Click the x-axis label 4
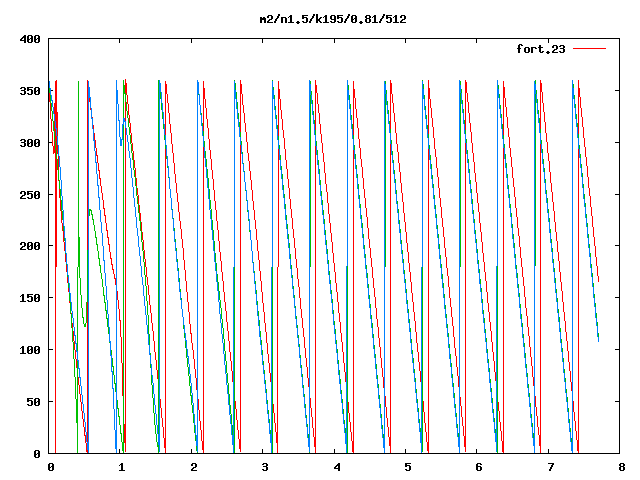The image size is (640, 480). (337, 467)
